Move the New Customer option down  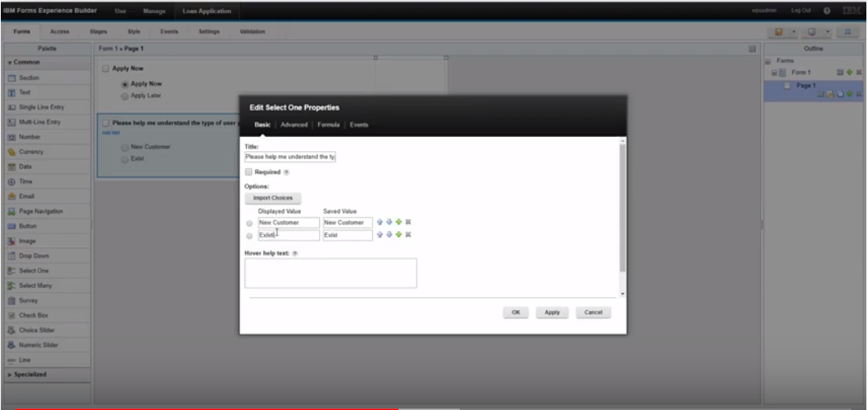(x=389, y=222)
